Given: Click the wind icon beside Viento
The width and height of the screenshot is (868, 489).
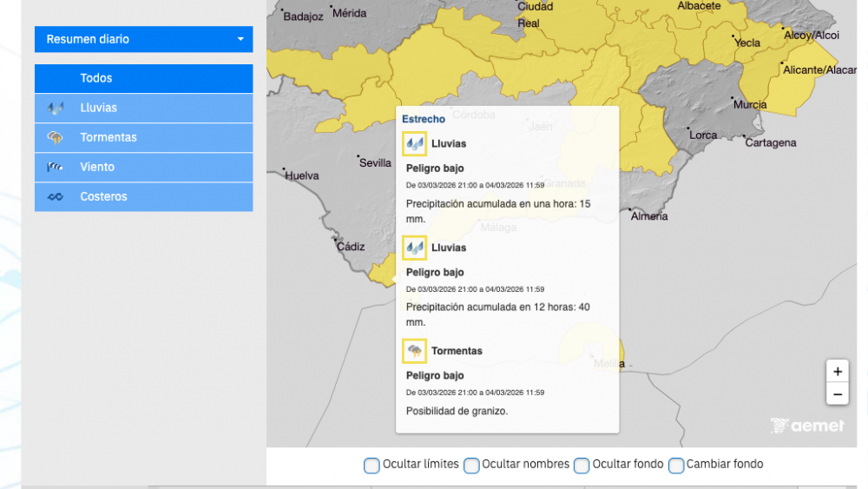Looking at the screenshot, I should [x=56, y=168].
